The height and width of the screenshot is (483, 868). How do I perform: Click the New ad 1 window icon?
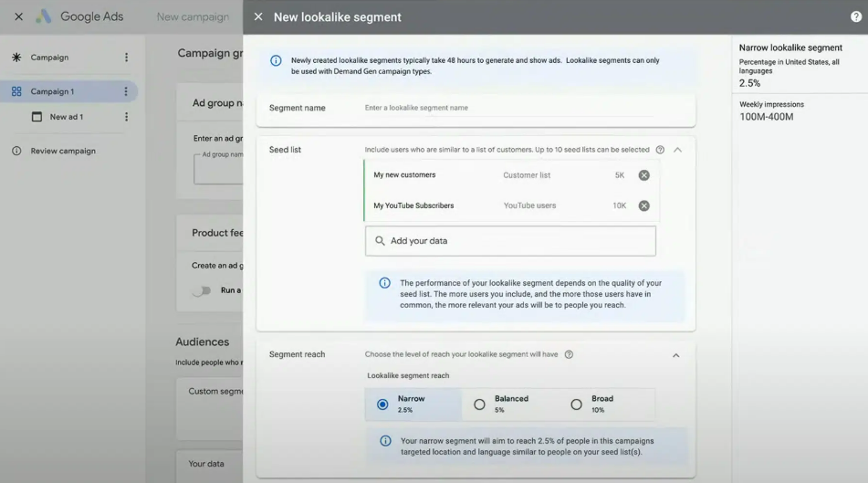point(37,117)
